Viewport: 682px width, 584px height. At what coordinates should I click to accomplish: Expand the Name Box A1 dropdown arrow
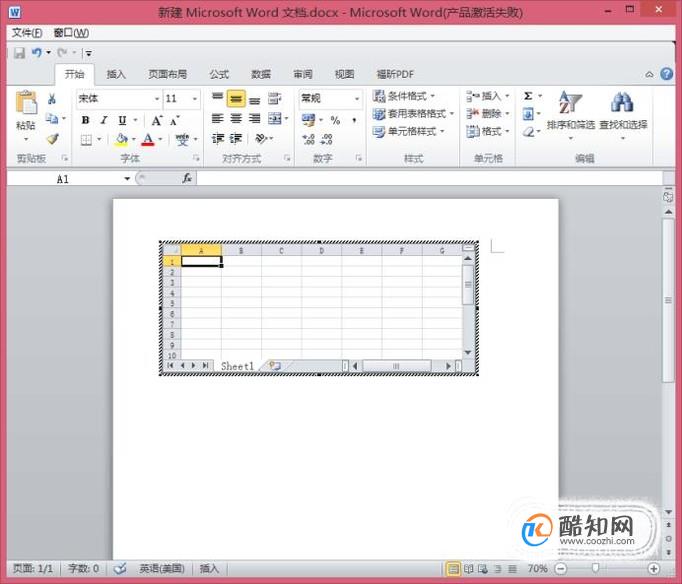tap(127, 179)
